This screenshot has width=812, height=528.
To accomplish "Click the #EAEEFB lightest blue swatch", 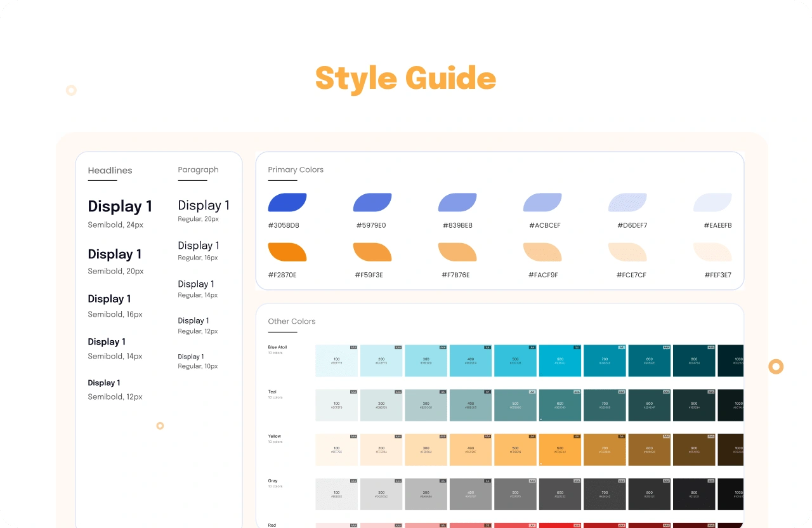I will (712, 202).
